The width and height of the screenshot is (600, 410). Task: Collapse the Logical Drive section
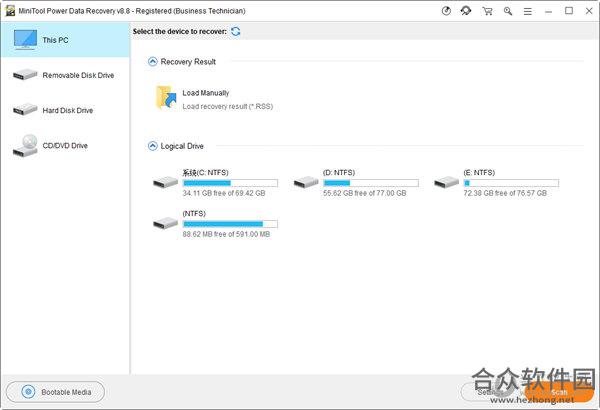pos(153,146)
